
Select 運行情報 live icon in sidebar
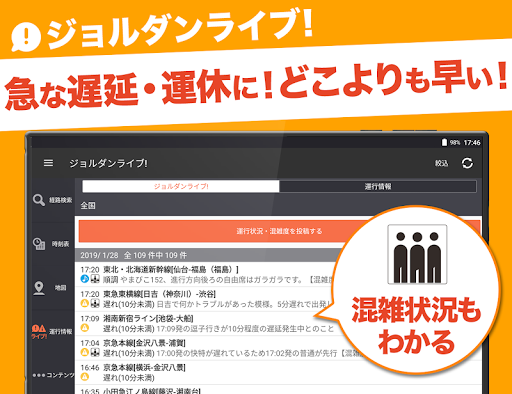coord(39,332)
